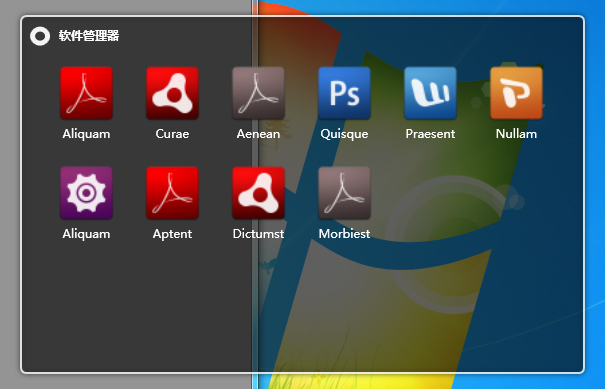Click the Dictumst label text
Screen dimensions: 605x389
259,233
